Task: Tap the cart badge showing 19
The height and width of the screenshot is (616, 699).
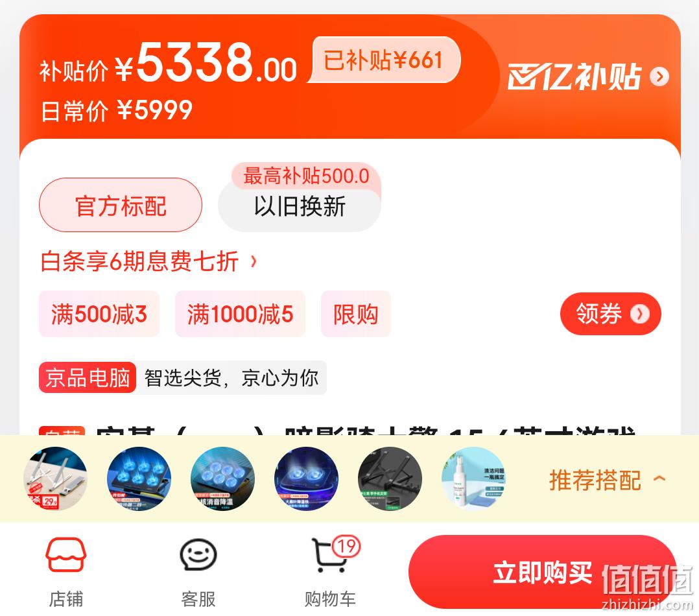Action: [346, 547]
